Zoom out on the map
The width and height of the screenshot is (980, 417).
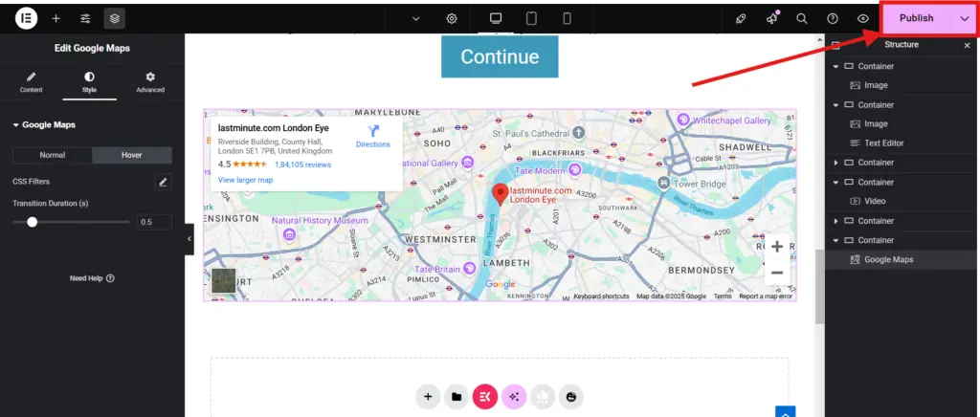click(777, 273)
